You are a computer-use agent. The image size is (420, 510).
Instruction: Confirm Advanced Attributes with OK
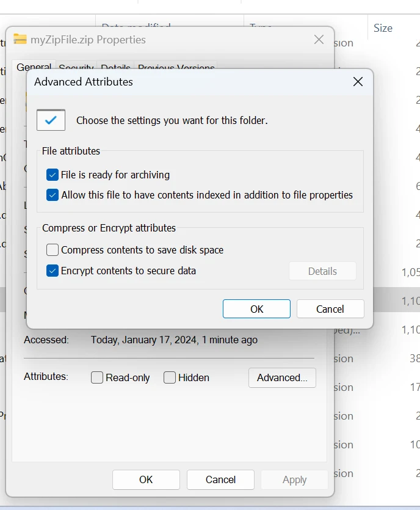[256, 309]
